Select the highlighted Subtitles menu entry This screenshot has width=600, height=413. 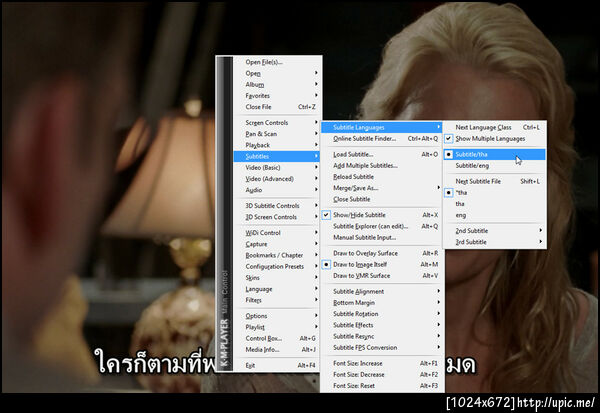[x=276, y=156]
